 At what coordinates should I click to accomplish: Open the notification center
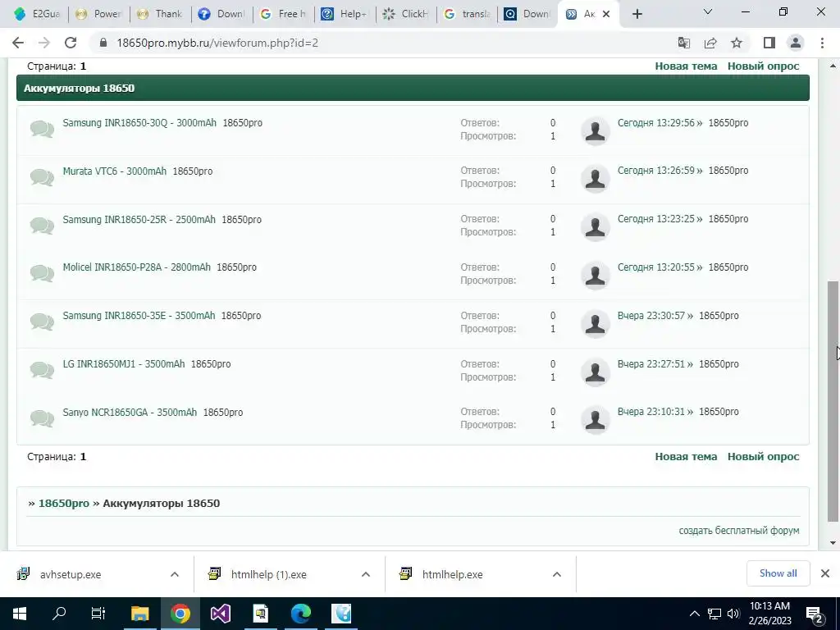[815, 614]
